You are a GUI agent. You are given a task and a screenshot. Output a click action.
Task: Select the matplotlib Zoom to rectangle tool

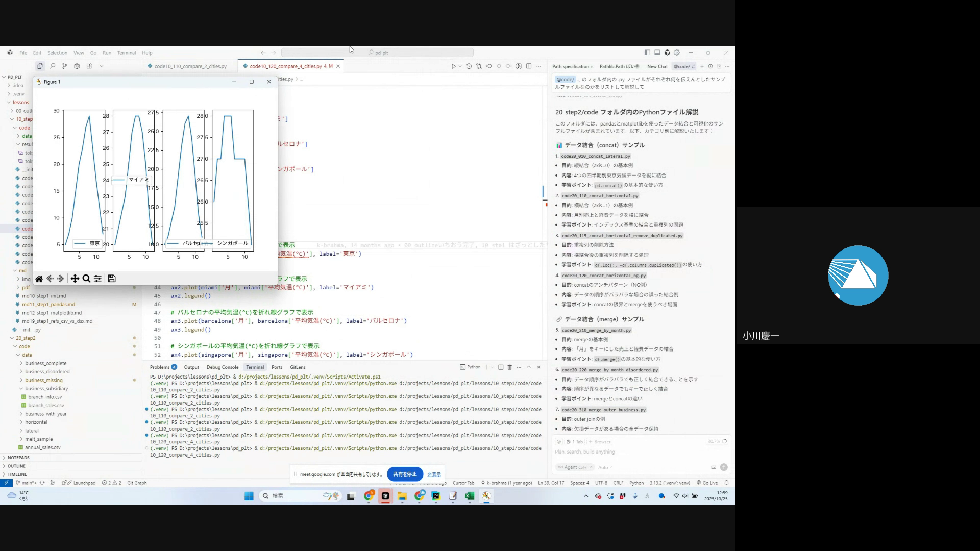point(86,279)
